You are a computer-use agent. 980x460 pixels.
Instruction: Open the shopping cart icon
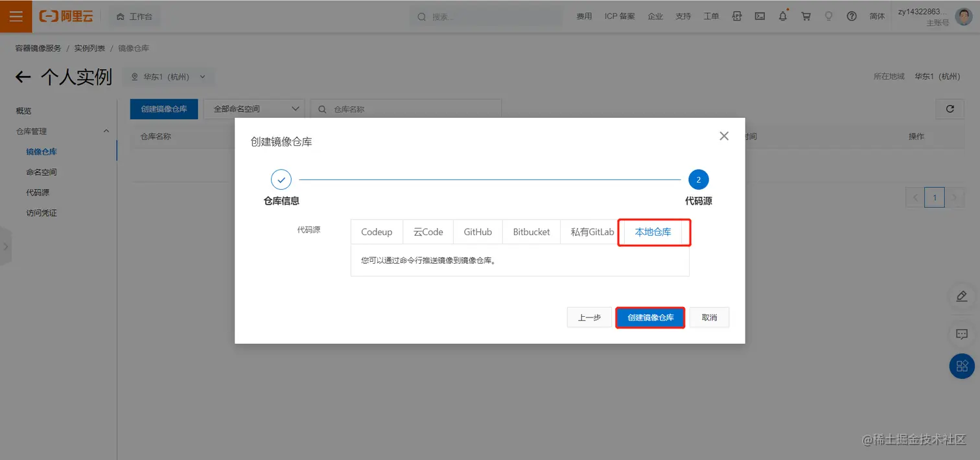click(806, 16)
